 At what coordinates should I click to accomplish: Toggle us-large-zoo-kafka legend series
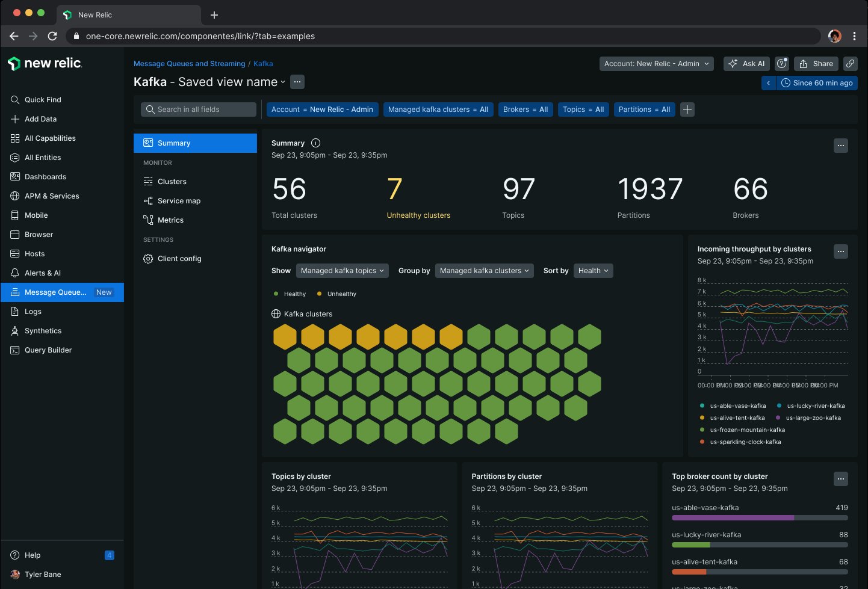point(808,418)
